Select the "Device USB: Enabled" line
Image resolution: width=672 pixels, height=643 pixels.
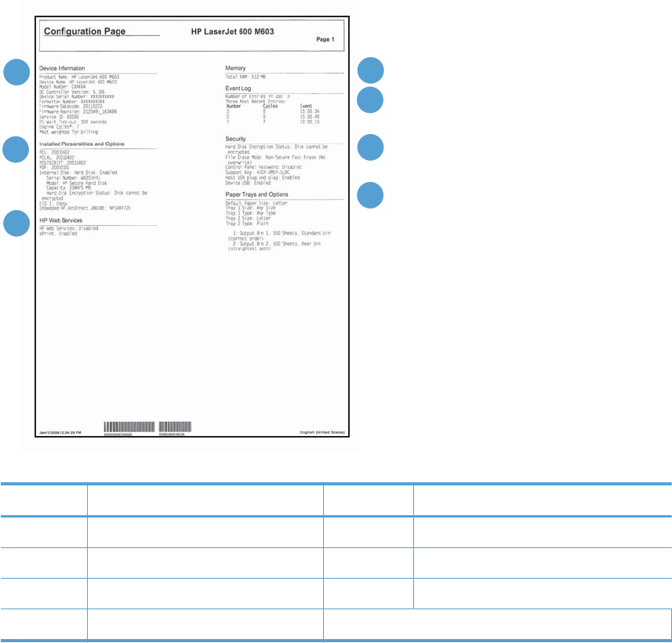click(x=248, y=183)
